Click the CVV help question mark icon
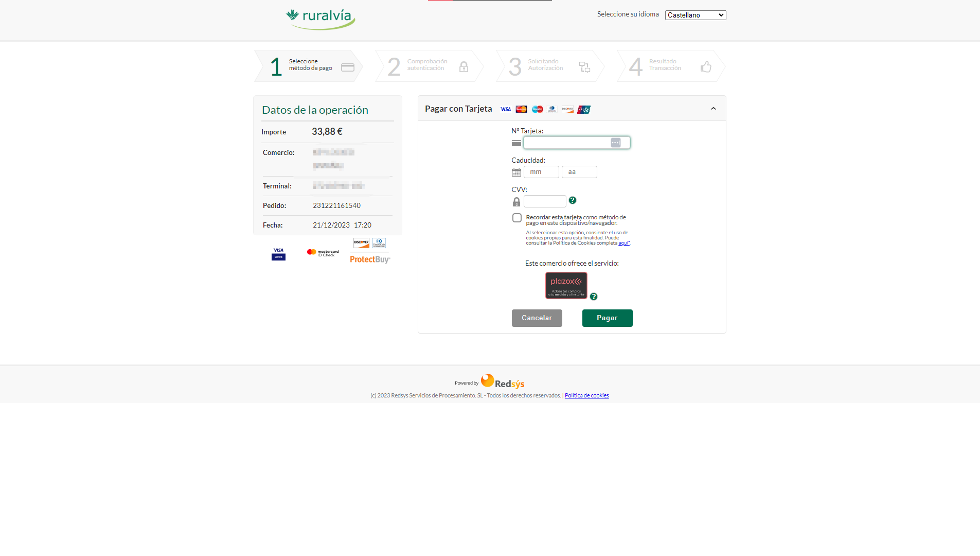The height and width of the screenshot is (556, 980). coord(573,200)
